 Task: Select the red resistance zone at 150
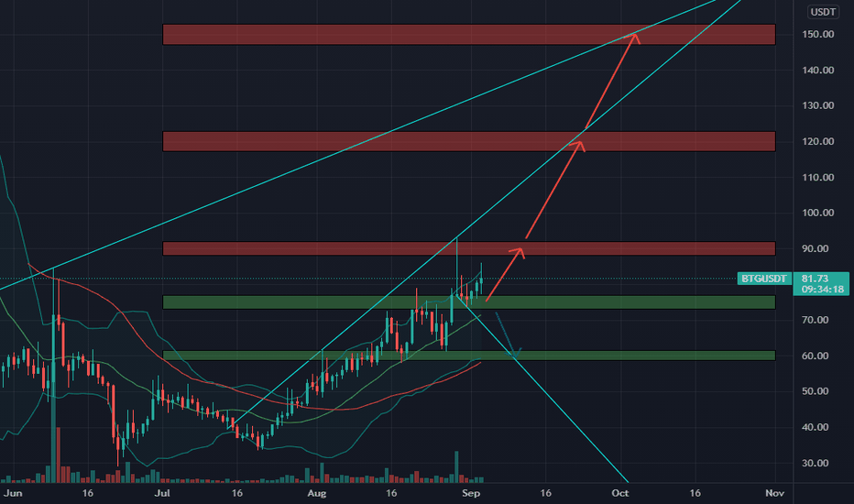tap(469, 34)
